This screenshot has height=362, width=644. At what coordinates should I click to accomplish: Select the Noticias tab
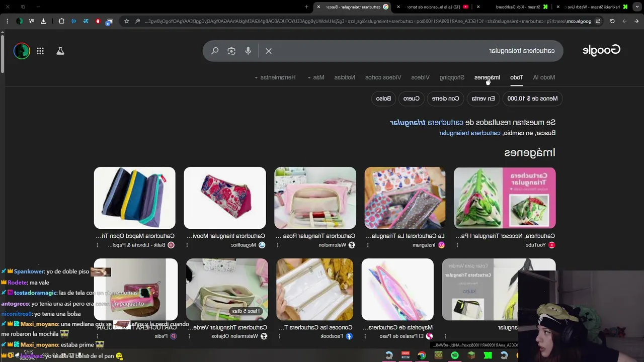tap(345, 77)
